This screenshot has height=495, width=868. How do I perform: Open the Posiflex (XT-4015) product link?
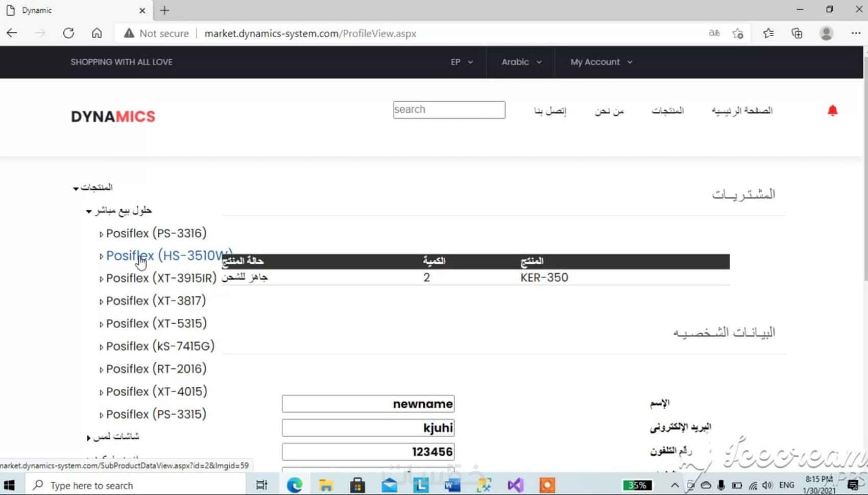tap(157, 391)
